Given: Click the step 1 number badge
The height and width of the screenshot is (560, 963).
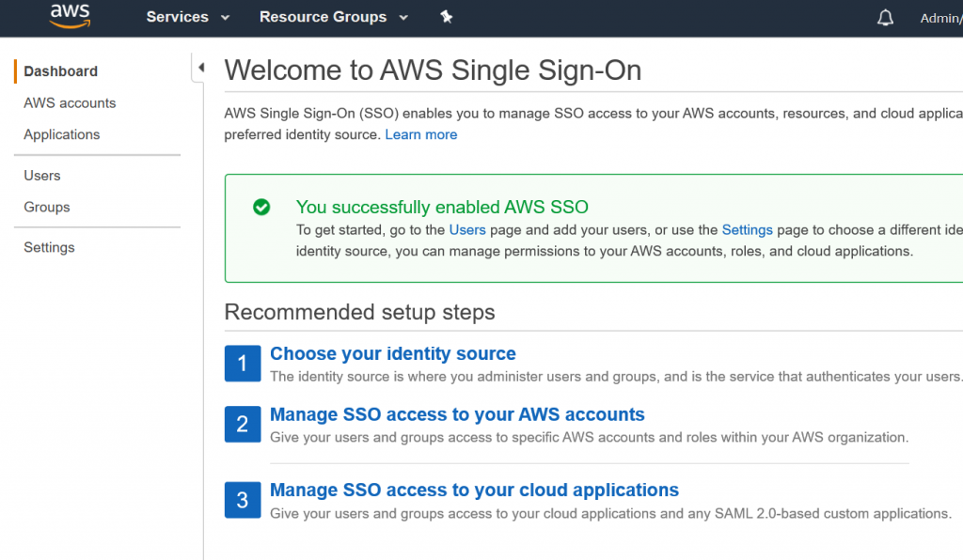Looking at the screenshot, I should [x=243, y=364].
